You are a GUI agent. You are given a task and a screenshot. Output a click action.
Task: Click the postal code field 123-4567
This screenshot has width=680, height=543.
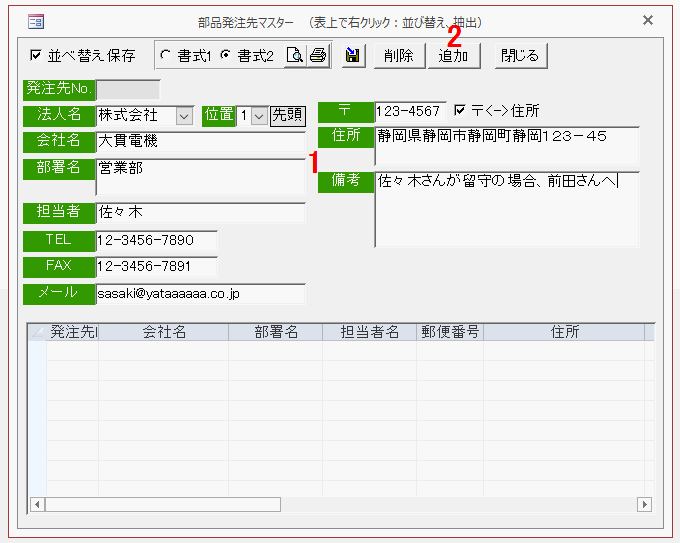click(410, 112)
